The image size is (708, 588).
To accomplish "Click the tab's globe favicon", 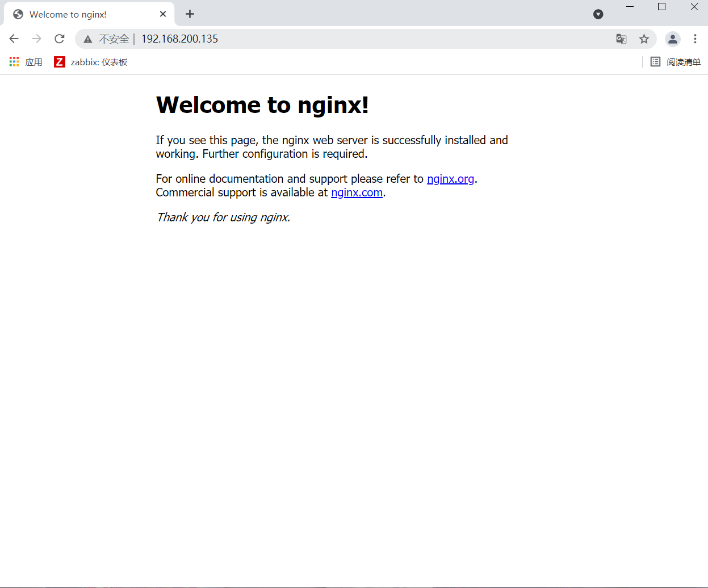I will [x=18, y=14].
